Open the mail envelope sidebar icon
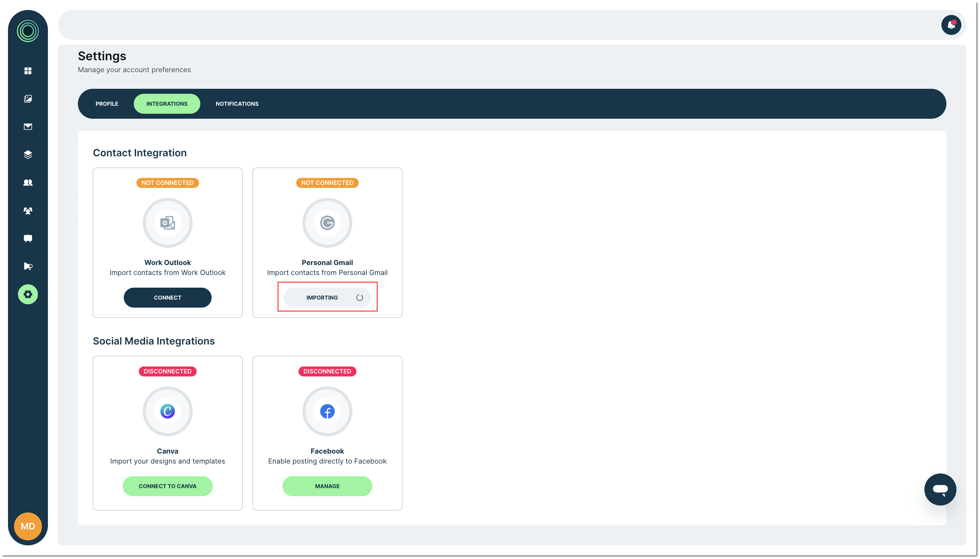Image resolution: width=980 pixels, height=559 pixels. pyautogui.click(x=28, y=127)
